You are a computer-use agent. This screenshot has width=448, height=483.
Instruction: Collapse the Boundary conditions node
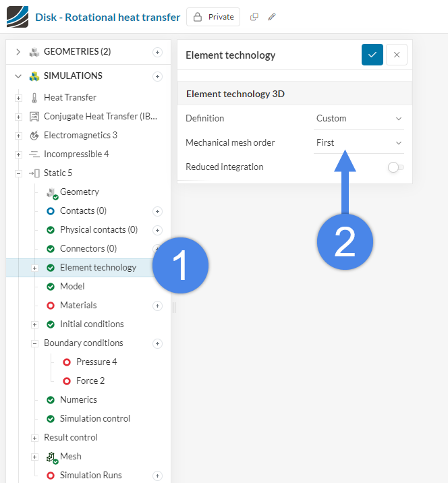coord(35,343)
